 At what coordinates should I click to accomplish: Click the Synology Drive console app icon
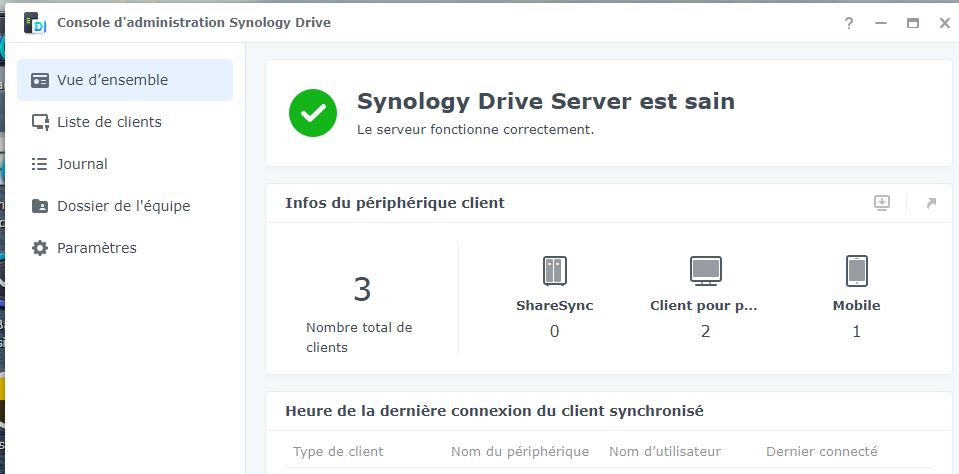click(35, 23)
